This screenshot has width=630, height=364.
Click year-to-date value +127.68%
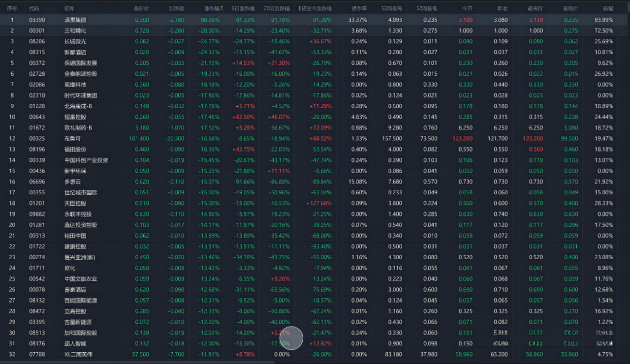point(319,203)
